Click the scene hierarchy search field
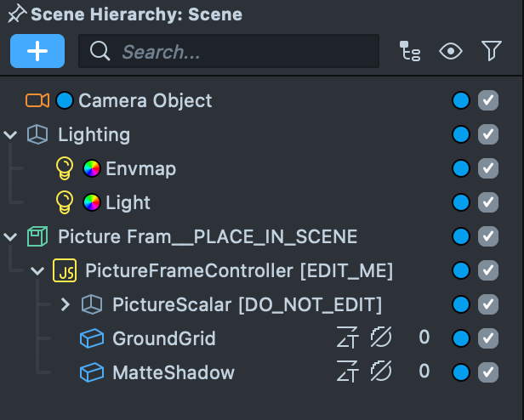This screenshot has height=420, width=524. click(x=230, y=52)
